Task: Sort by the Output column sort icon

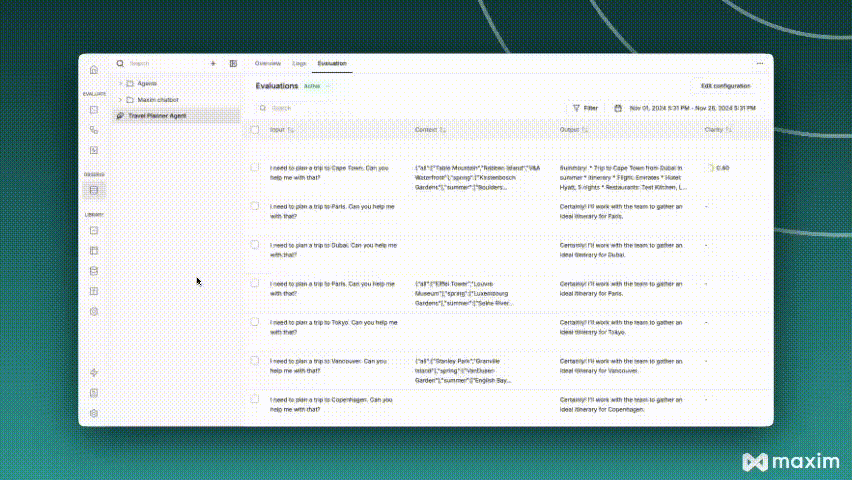Action: tap(585, 130)
